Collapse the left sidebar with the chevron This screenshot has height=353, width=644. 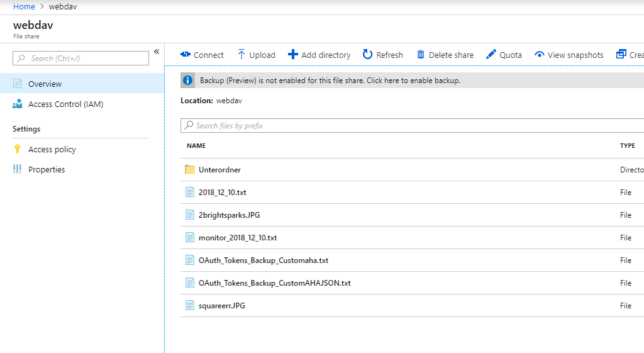[157, 52]
